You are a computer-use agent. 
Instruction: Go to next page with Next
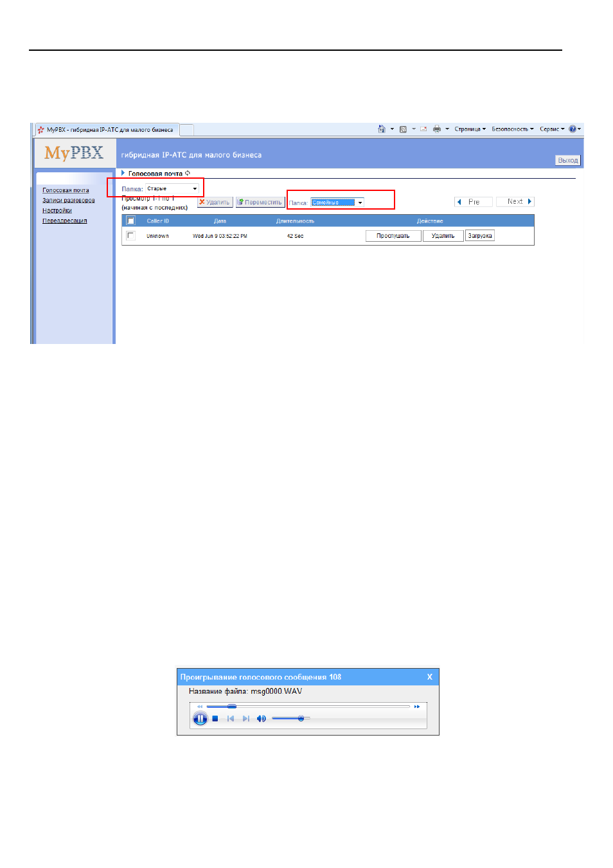point(515,202)
